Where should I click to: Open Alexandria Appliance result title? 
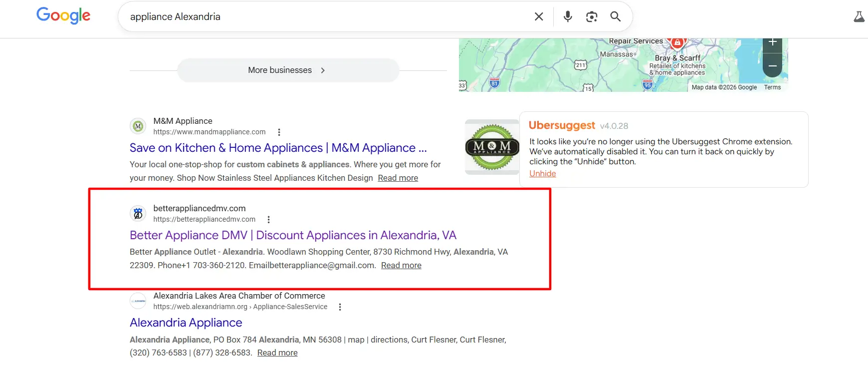pos(186,323)
